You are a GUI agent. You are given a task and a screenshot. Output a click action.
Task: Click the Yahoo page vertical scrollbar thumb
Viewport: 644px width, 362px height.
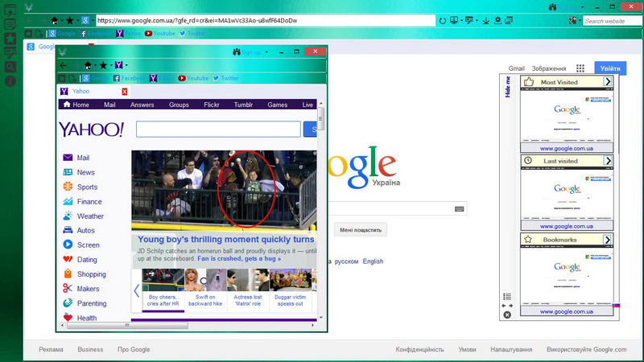[320, 118]
